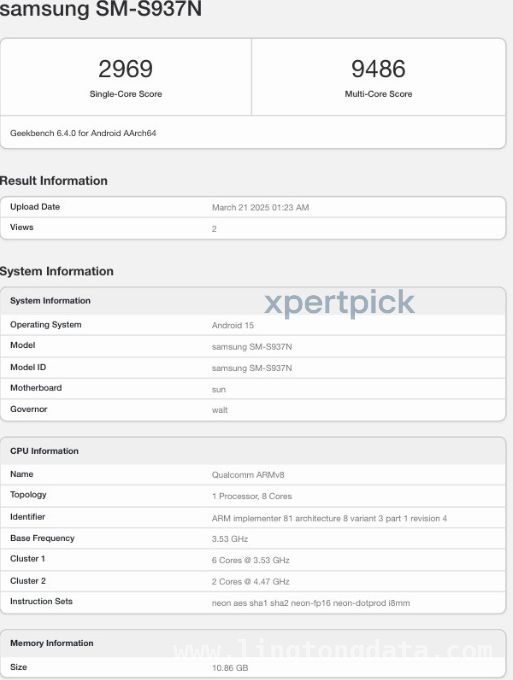513x680 pixels.
Task: Select Cluster 2 value 2 Cores @ 4.47 GHz
Action: [x=251, y=582]
